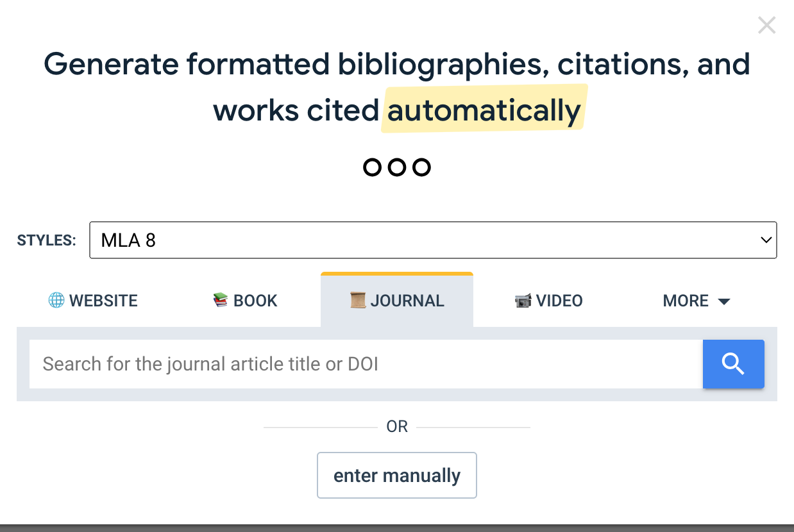Image resolution: width=794 pixels, height=532 pixels.
Task: Expand the MORE source types menu
Action: [x=686, y=301]
